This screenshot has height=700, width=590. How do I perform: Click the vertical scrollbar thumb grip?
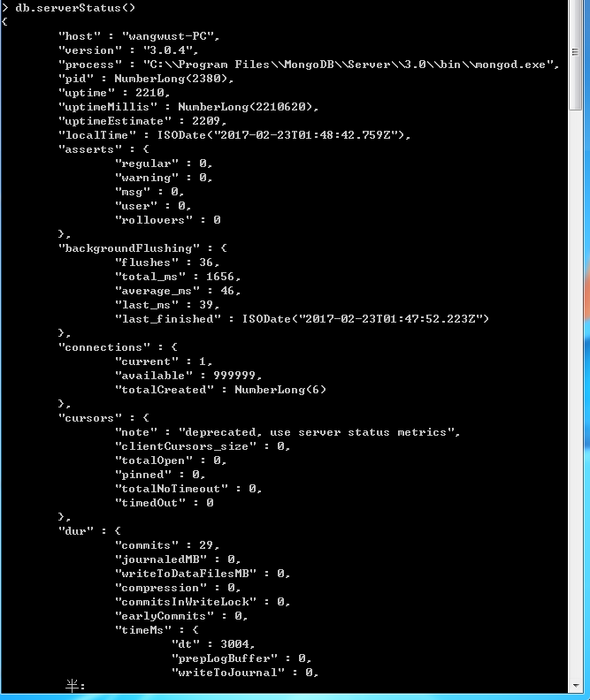575,52
